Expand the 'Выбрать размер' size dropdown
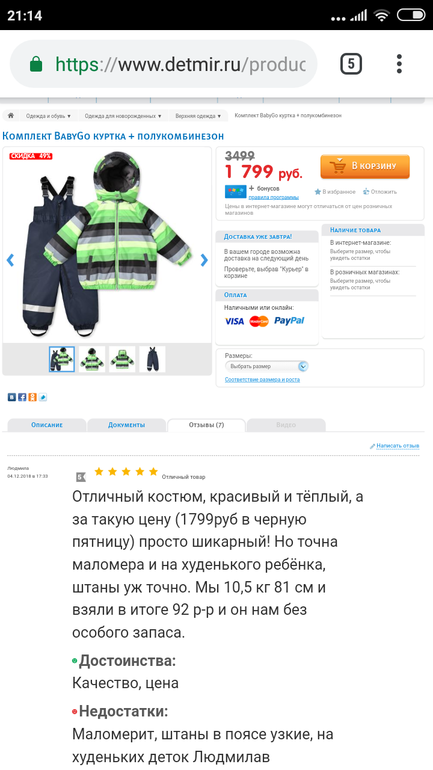The height and width of the screenshot is (770, 433). tap(267, 366)
